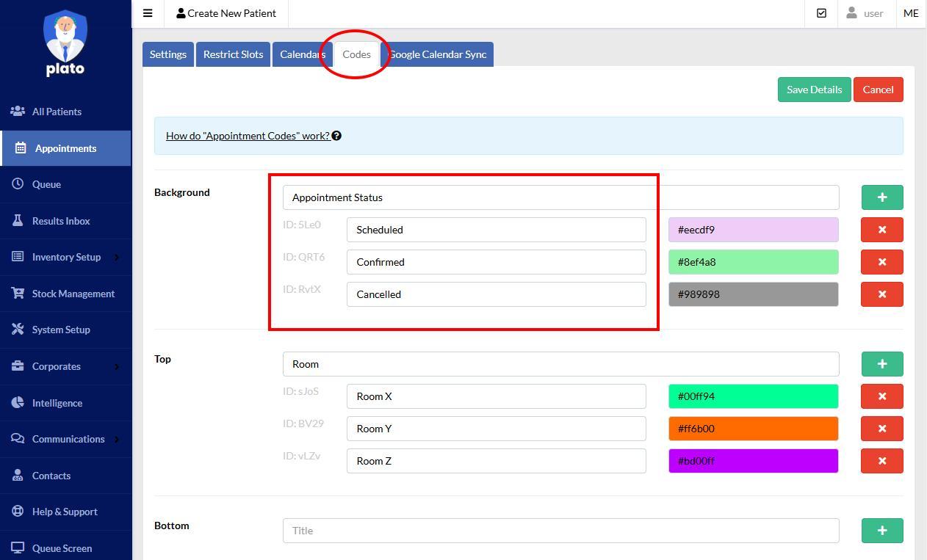Screen dimensions: 927x560
Task: Open the Contacts page
Action: point(51,475)
